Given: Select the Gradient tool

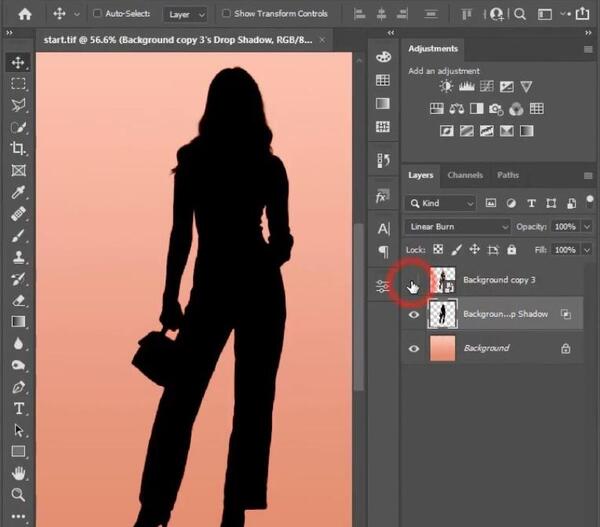Looking at the screenshot, I should pyautogui.click(x=18, y=322).
